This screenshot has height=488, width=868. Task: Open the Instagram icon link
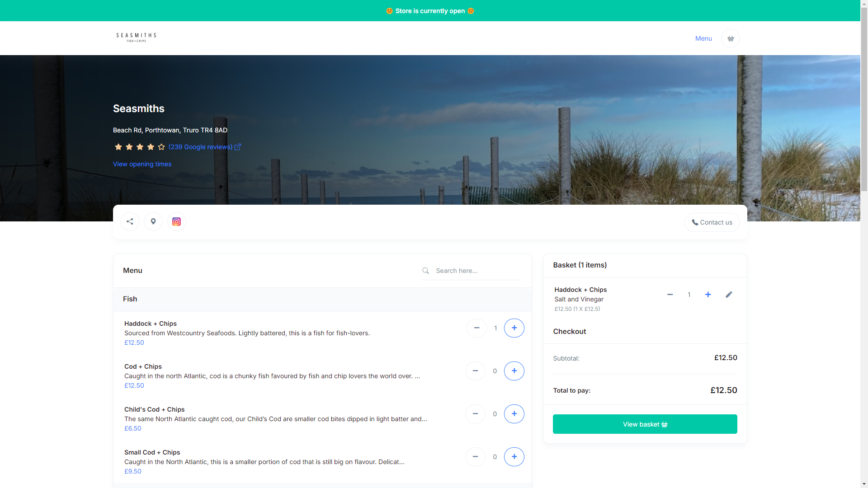[x=177, y=221]
